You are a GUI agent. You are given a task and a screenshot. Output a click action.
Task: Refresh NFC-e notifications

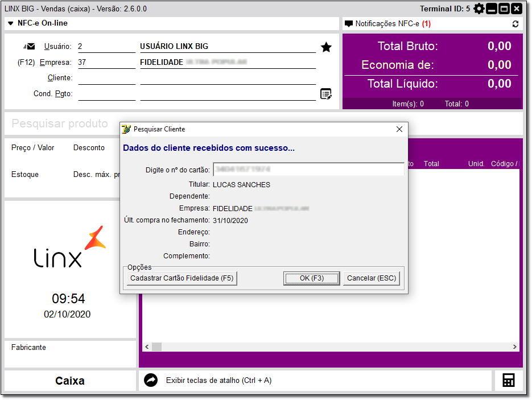coord(515,24)
